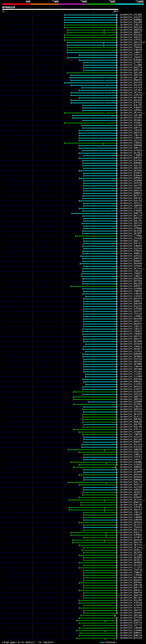The width and height of the screenshot is (146, 644).
Task: Select the UniRef100_B6U7T4 label
Action: pyautogui.click(x=131, y=67)
